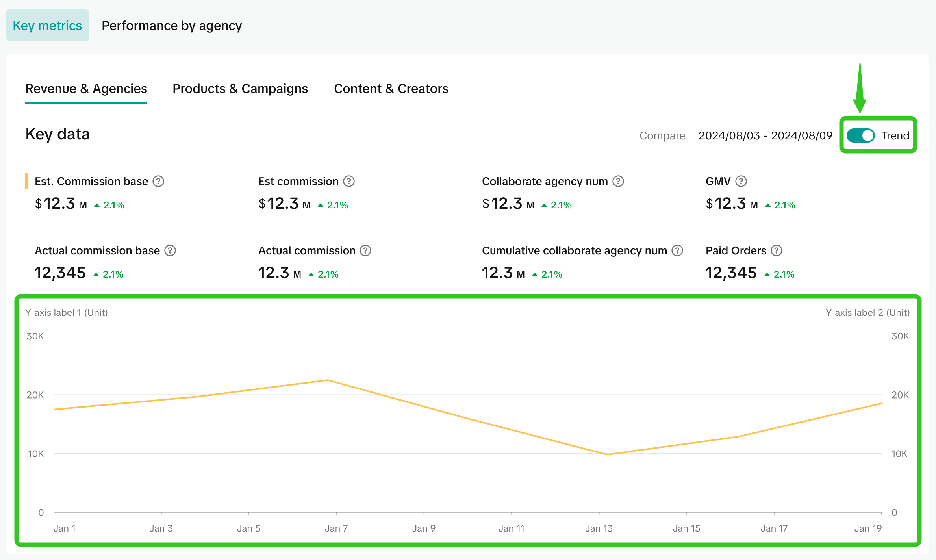This screenshot has height=560, width=936.
Task: Choose the Paid Orders 12,345 metric
Action: point(731,273)
